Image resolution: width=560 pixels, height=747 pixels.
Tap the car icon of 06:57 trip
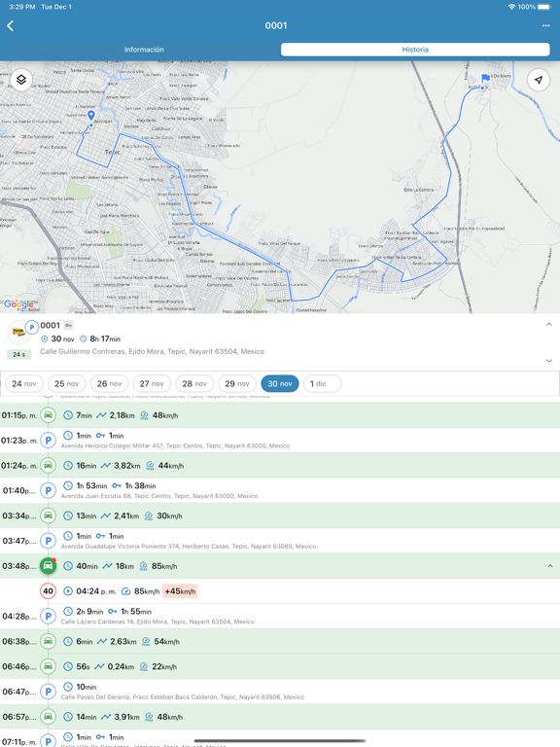[x=48, y=717]
